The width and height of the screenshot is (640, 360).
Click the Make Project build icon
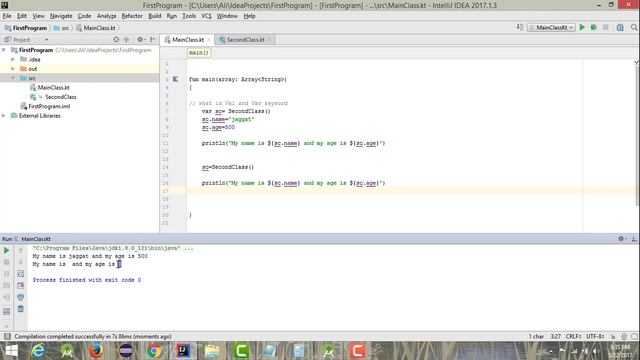pyautogui.click(x=520, y=27)
